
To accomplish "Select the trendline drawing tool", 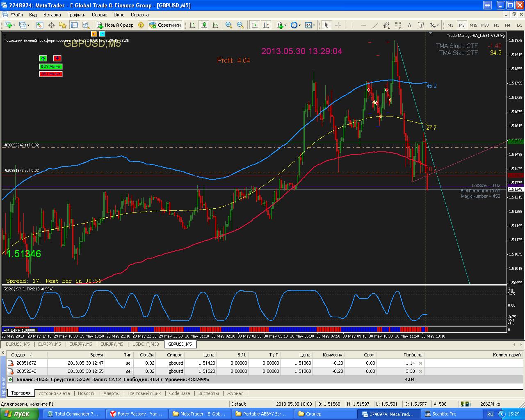I will pos(375,25).
